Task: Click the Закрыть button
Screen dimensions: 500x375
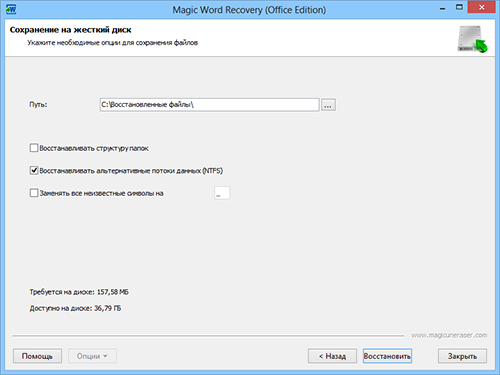Action: (462, 356)
